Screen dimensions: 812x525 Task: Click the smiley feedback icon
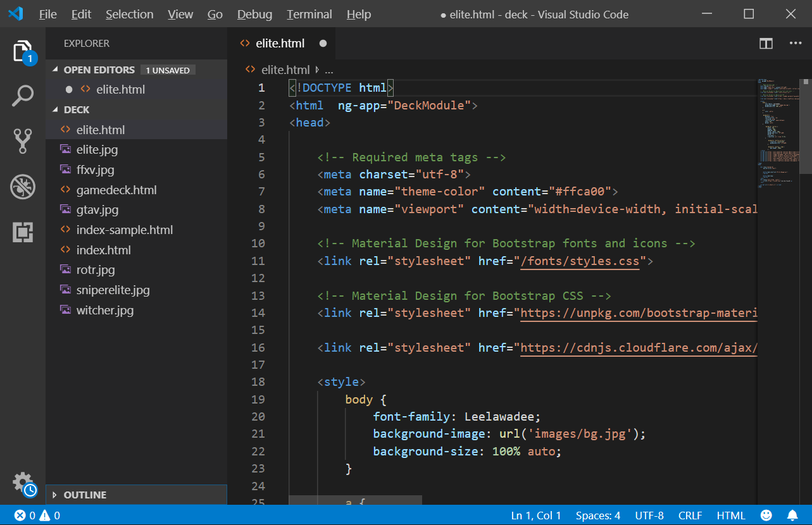pos(766,516)
